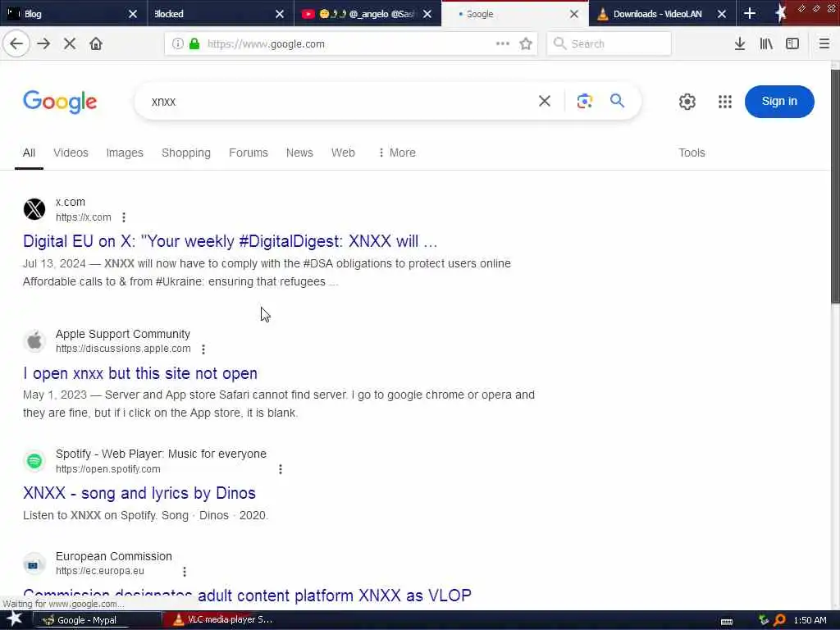Open the taskbar start star button

(14, 620)
